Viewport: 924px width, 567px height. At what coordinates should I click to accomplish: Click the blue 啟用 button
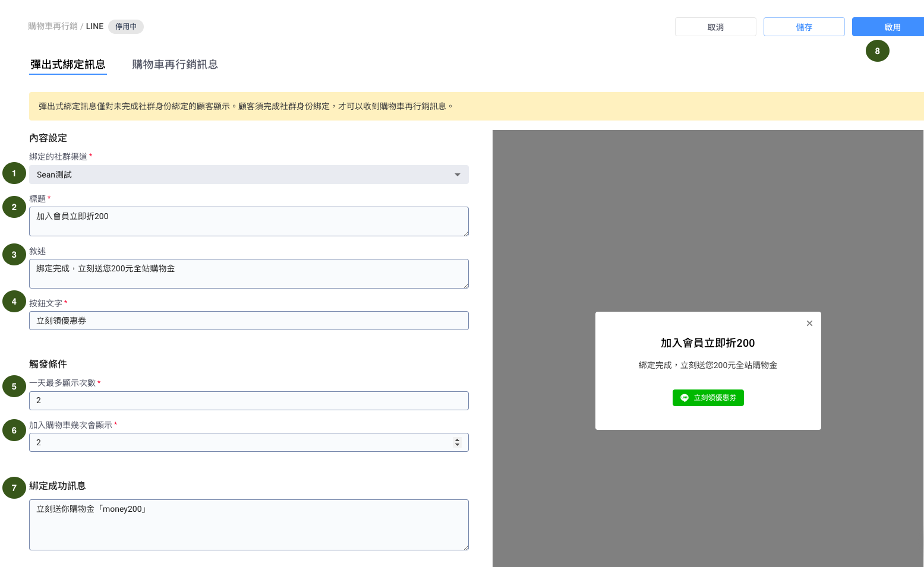pos(891,27)
